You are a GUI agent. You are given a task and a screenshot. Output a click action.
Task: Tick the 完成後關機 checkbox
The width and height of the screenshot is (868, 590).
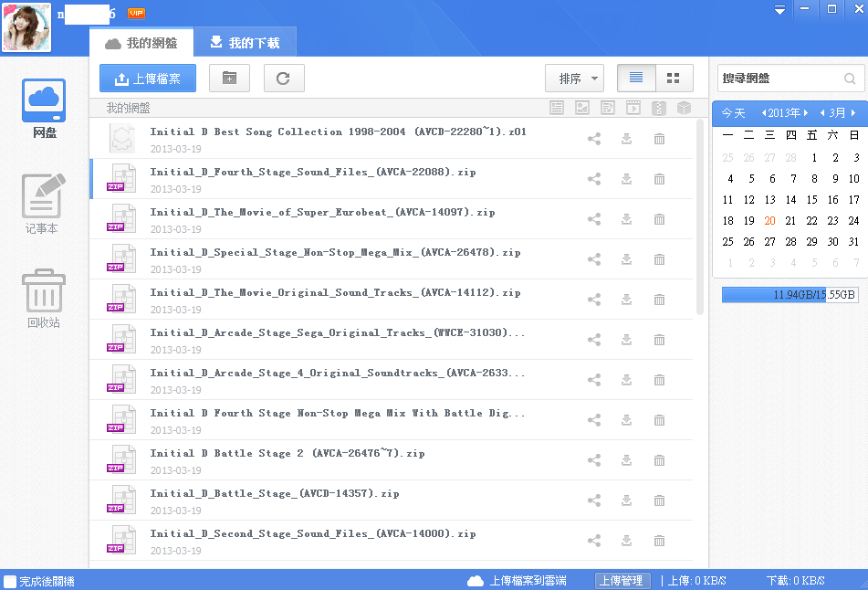[10, 581]
